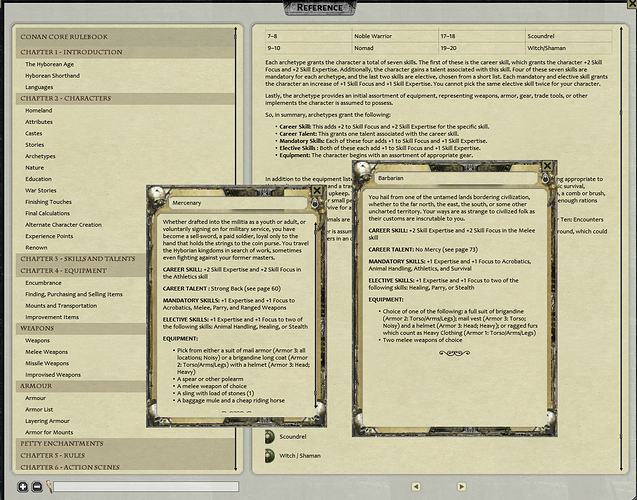Open the Melee Weapons page
The height and width of the screenshot is (500, 637).
(47, 352)
